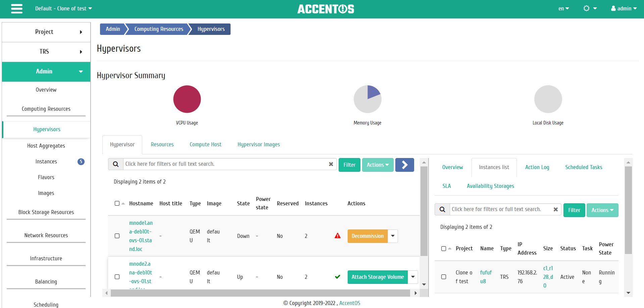The image size is (644, 308).
Task: Click the search magnifier in hypervisor filter
Action: pyautogui.click(x=116, y=164)
